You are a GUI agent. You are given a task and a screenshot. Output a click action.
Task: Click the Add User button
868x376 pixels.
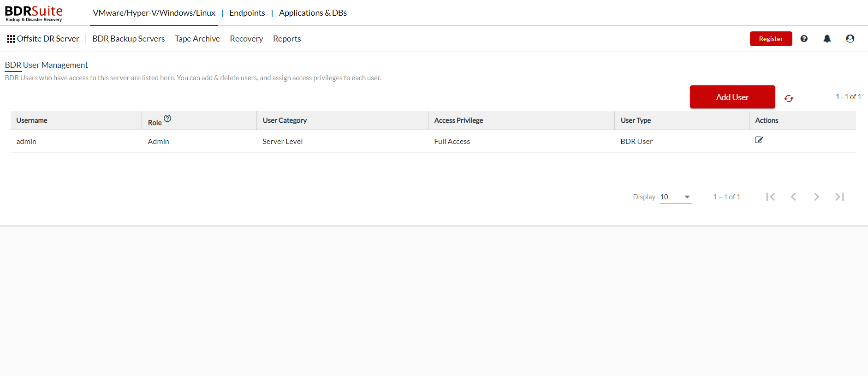pos(732,97)
